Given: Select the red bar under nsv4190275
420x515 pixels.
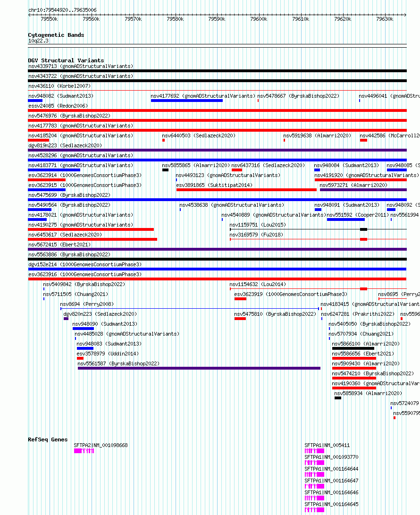Looking at the screenshot, I should tap(91, 229).
